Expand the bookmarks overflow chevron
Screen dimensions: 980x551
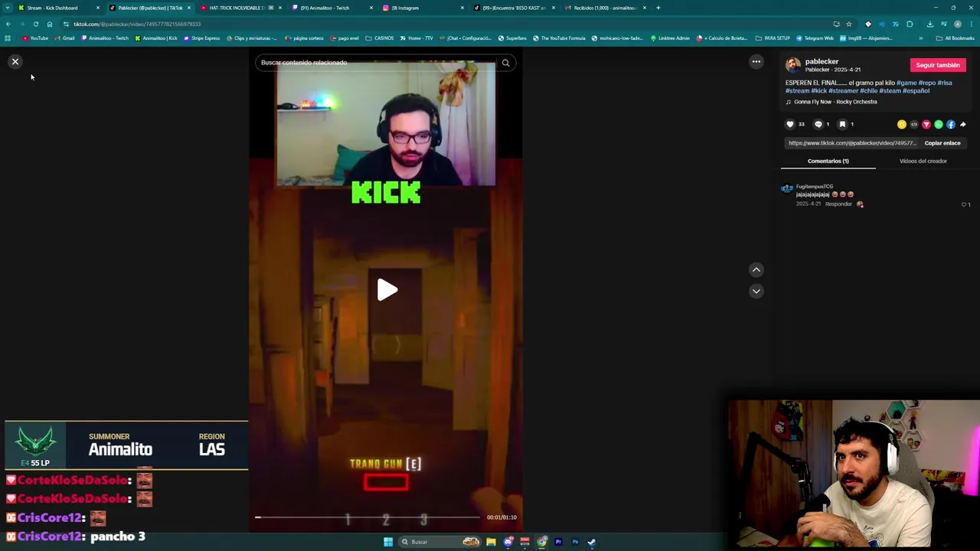point(920,38)
